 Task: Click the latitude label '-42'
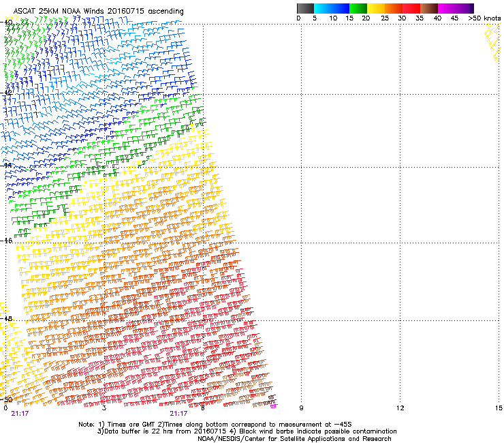tap(7, 93)
